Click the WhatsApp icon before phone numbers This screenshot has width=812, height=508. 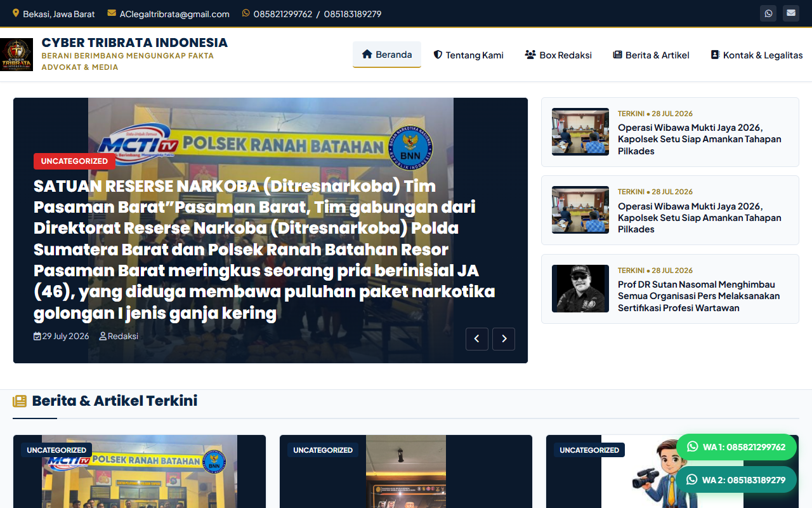(246, 13)
